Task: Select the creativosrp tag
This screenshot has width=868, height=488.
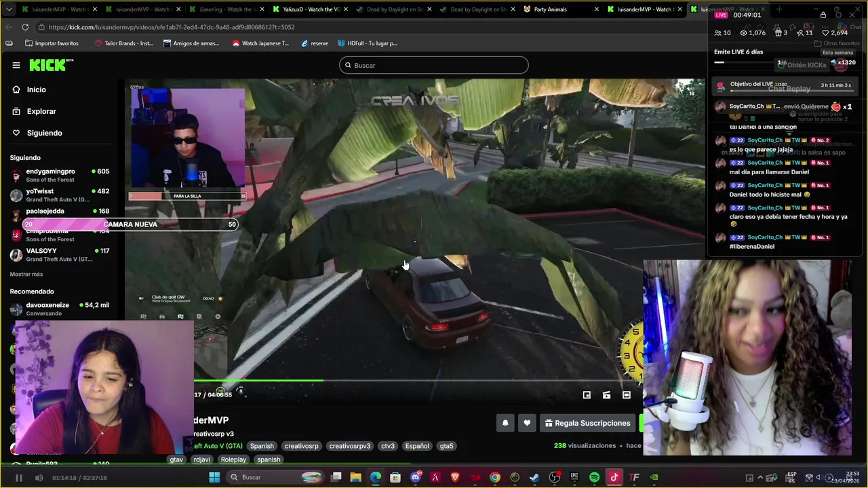Action: (301, 446)
